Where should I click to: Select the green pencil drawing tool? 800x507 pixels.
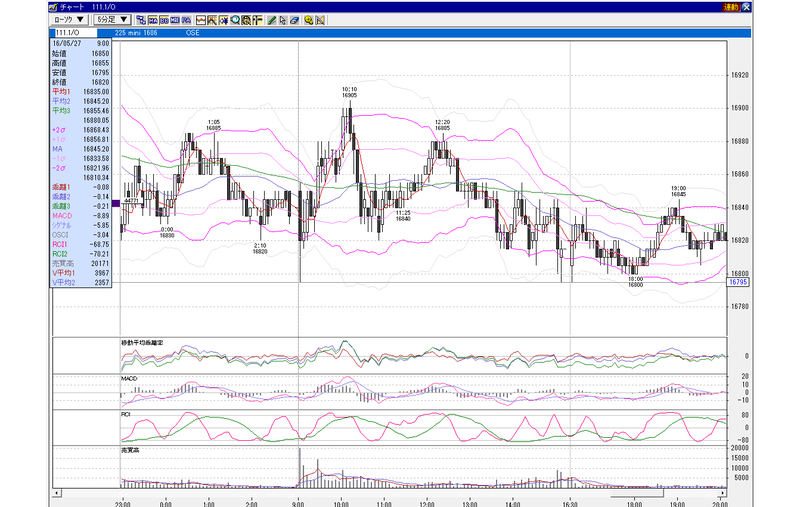point(272,20)
